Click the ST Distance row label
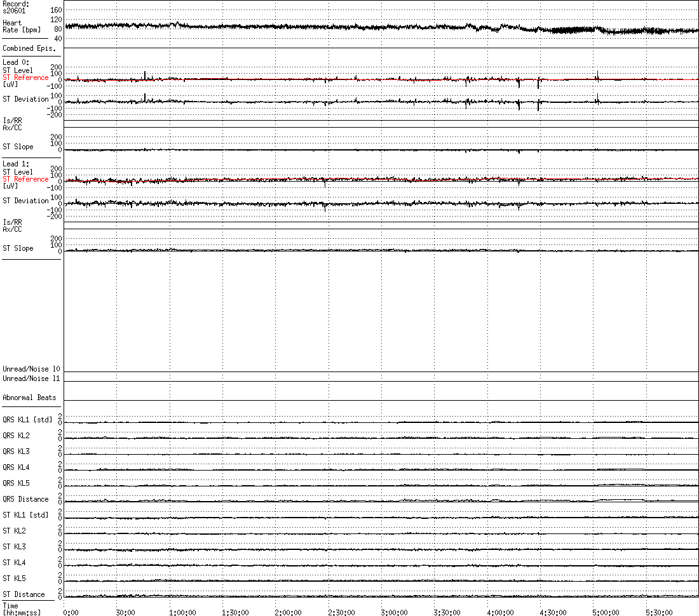The width and height of the screenshot is (699, 616). (x=24, y=594)
